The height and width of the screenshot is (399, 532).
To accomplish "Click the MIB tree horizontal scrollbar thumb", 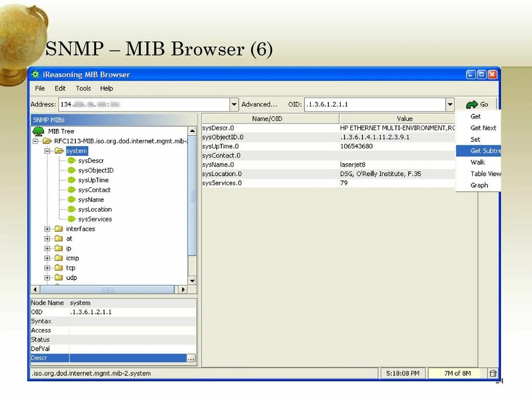I will [x=107, y=289].
